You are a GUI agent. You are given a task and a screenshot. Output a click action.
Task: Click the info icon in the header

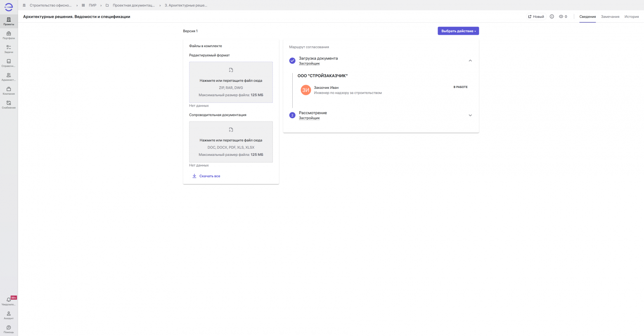pos(552,17)
